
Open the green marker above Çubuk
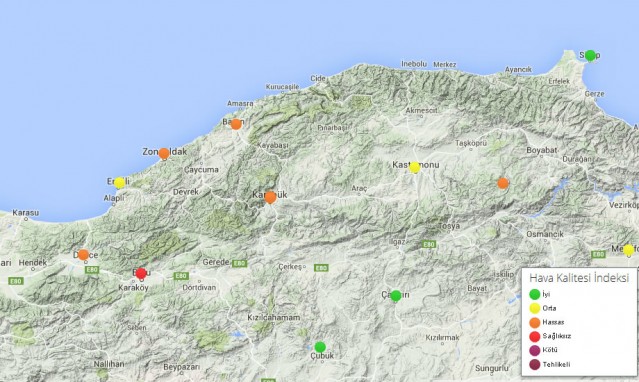[320, 347]
